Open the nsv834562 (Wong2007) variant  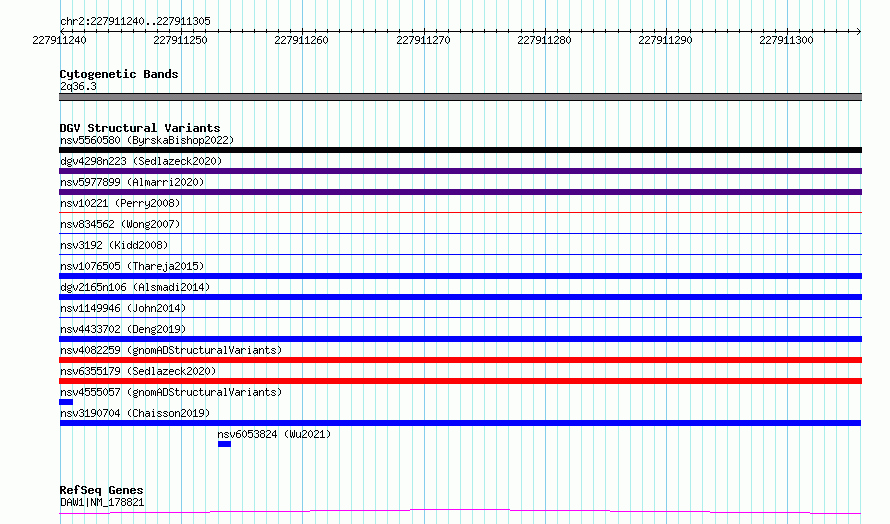point(120,224)
